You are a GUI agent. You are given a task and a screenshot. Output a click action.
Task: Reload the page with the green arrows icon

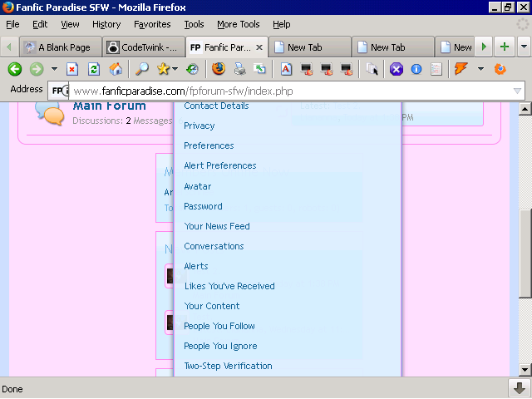point(94,69)
